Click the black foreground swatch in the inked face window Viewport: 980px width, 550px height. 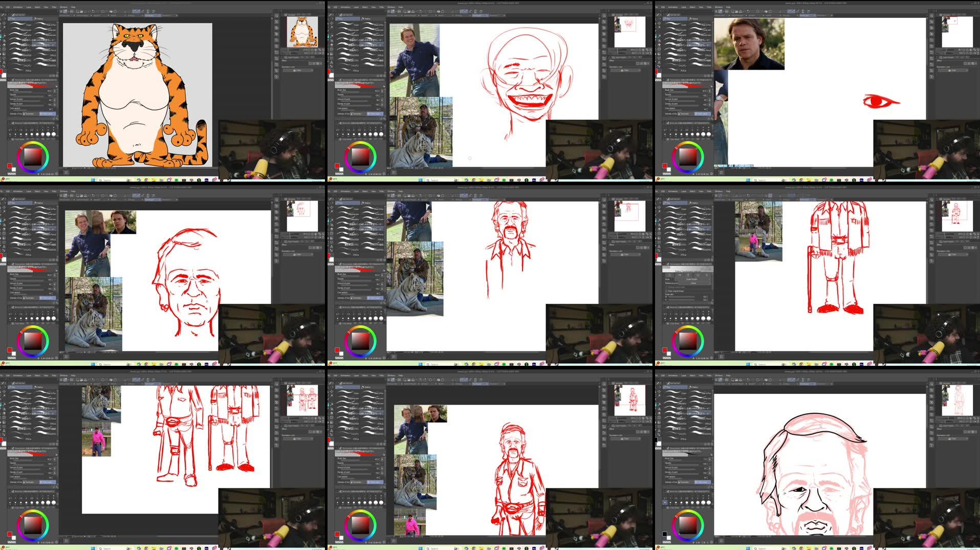pyautogui.click(x=664, y=534)
